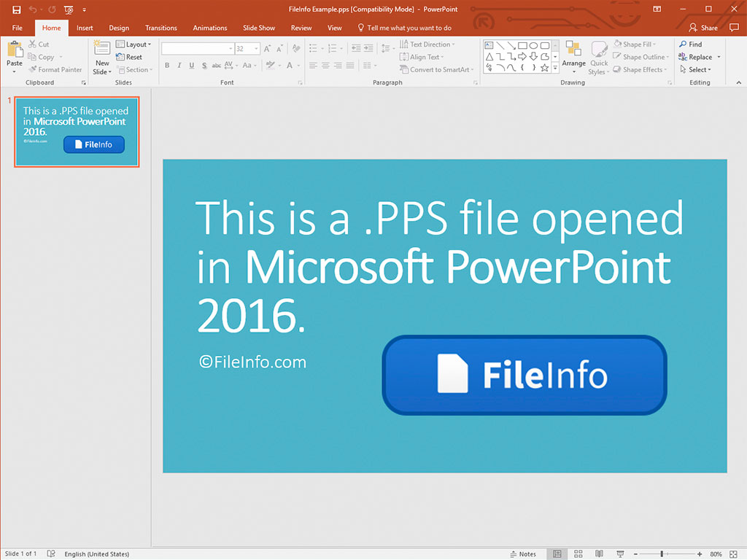Toggle Bold formatting

[167, 65]
